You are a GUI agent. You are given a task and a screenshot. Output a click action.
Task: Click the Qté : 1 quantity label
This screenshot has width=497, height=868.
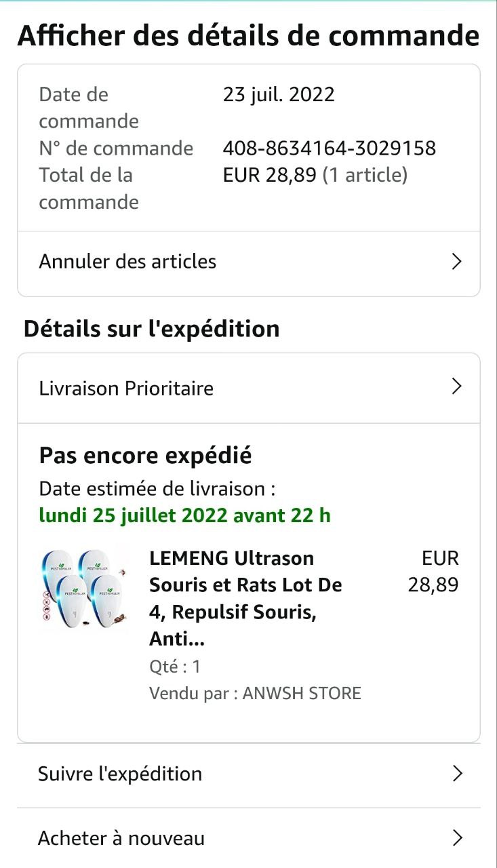click(x=175, y=667)
